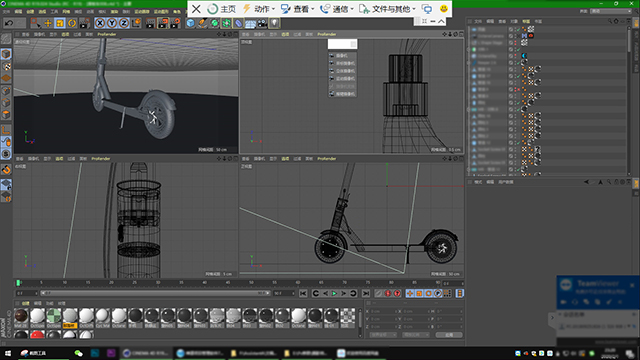Select the Rotate tool
The image size is (640, 360).
[x=72, y=23]
